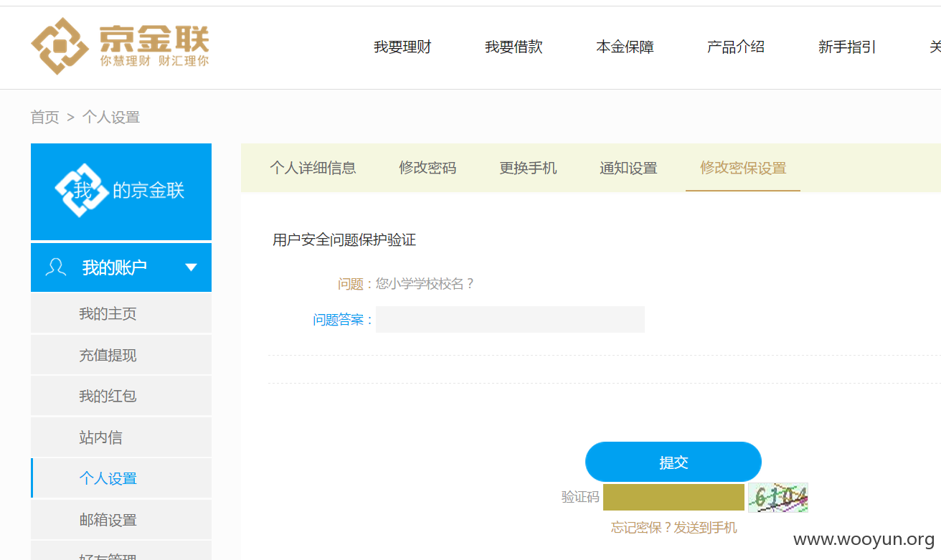The height and width of the screenshot is (560, 941).
Task: Open 产品介绍 in top navigation
Action: (x=736, y=47)
